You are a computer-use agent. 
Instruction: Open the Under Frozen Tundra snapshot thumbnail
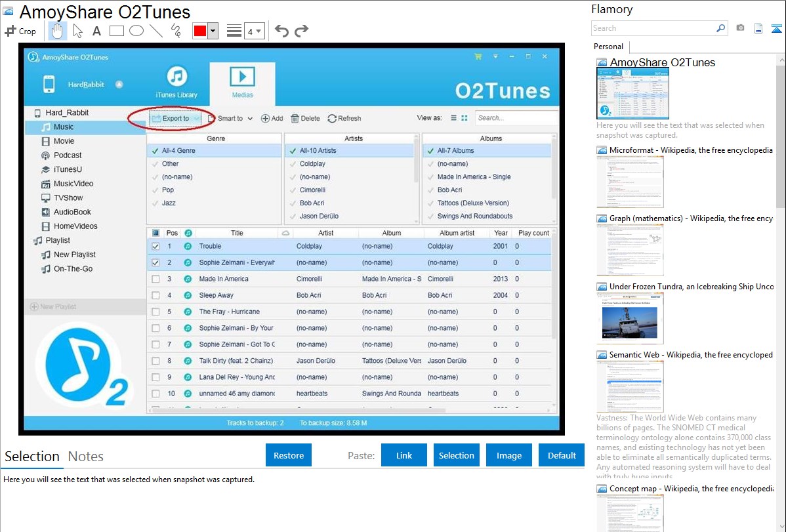tap(630, 318)
